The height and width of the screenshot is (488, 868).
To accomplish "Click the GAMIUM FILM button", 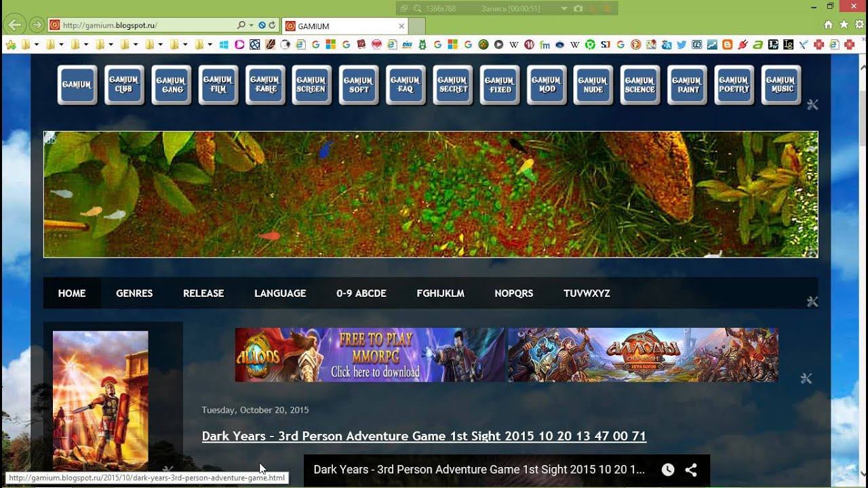I will click(218, 85).
